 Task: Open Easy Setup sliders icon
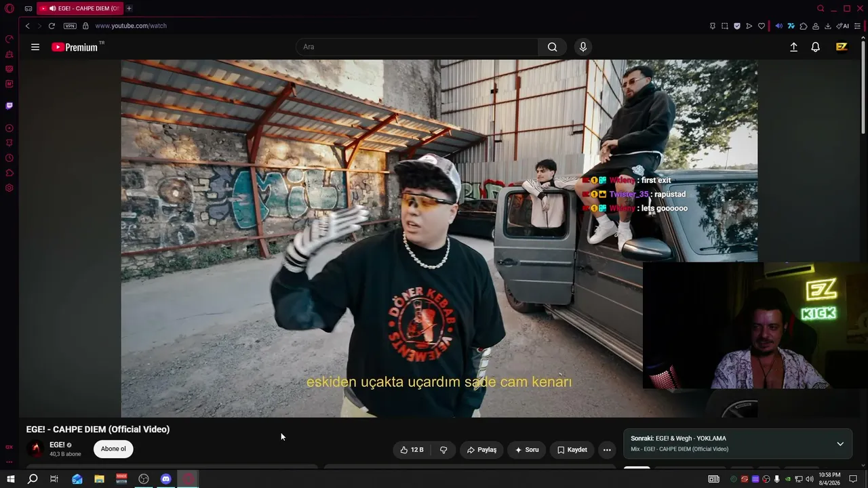point(857,26)
